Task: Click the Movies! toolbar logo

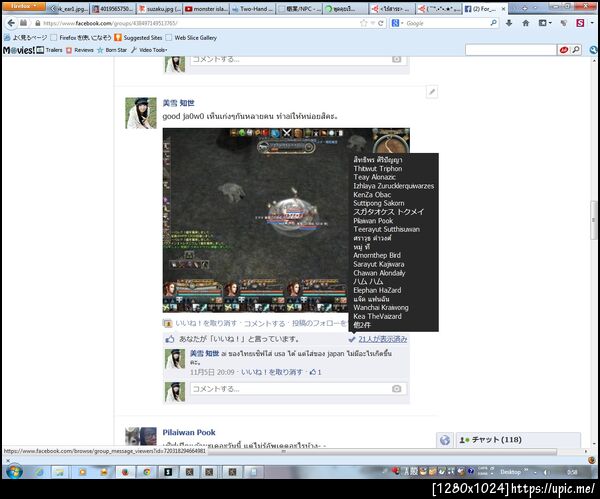Action: (x=19, y=50)
